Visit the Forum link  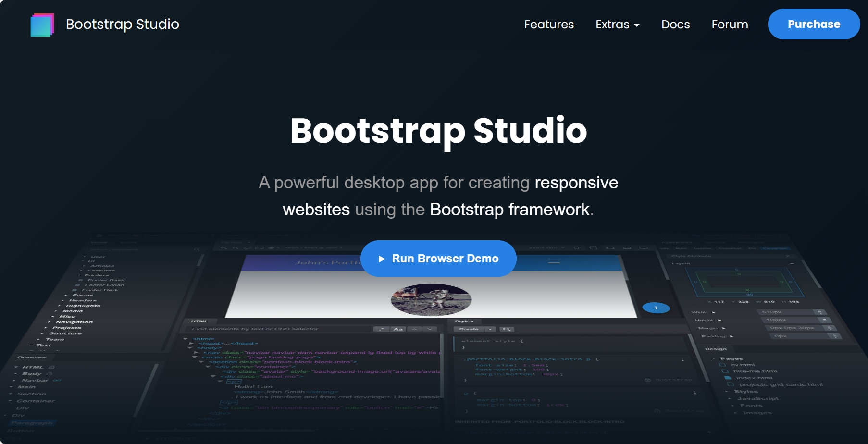click(730, 24)
